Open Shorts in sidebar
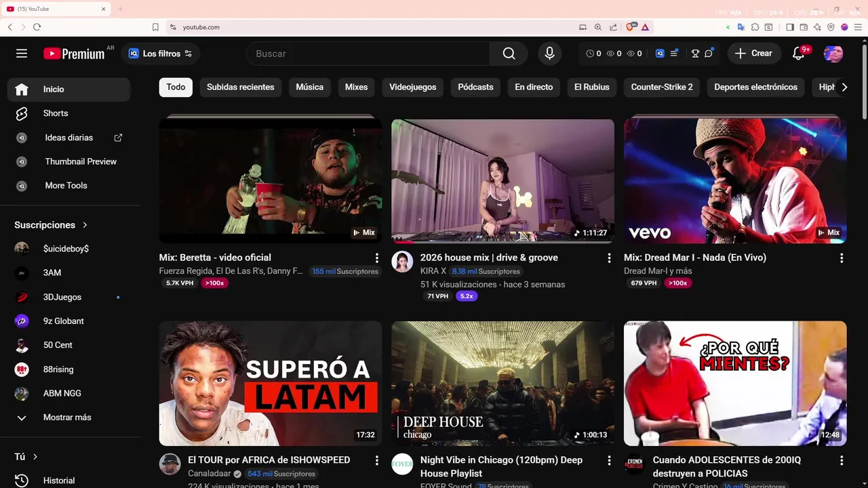 pos(69,113)
